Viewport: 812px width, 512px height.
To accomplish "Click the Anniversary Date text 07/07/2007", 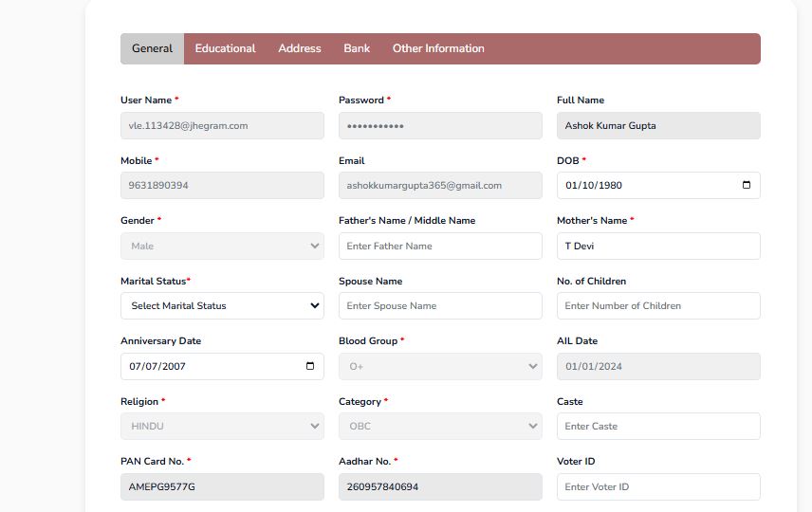I will click(157, 367).
